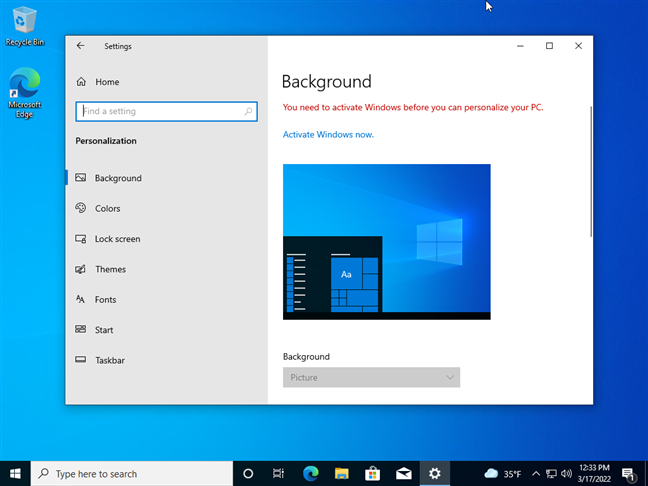Click the Background page title

pyautogui.click(x=326, y=81)
